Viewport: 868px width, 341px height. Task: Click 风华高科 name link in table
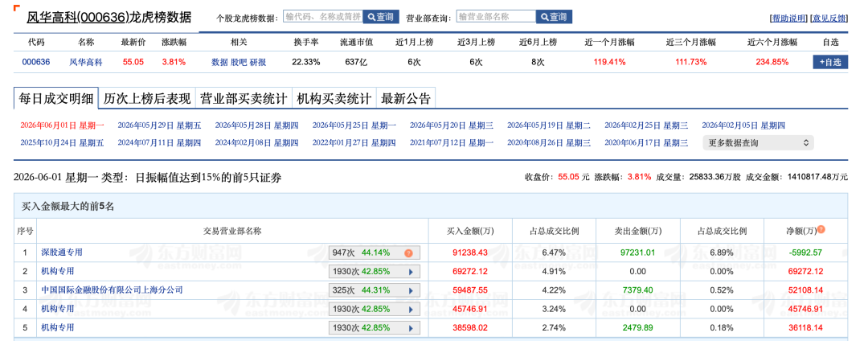(86, 62)
